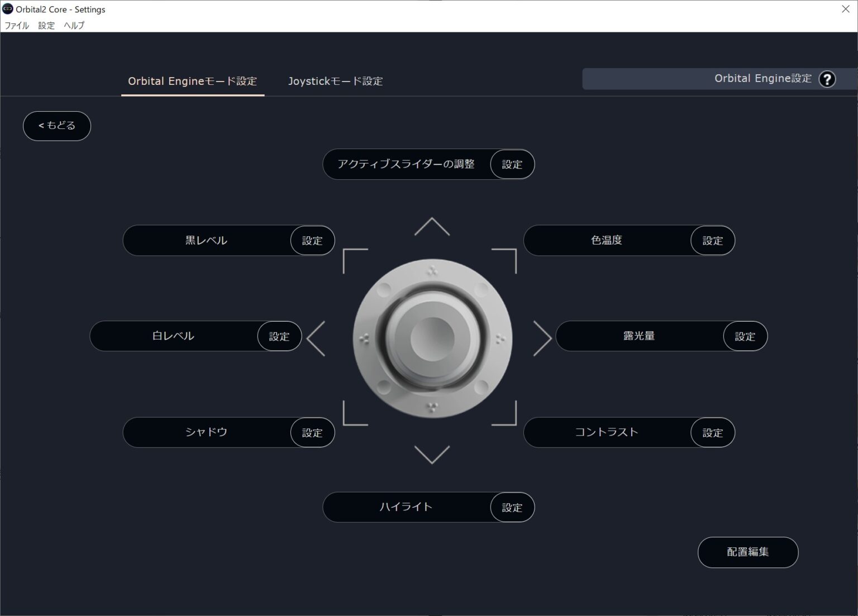Open 設定 for シャドウ

312,432
